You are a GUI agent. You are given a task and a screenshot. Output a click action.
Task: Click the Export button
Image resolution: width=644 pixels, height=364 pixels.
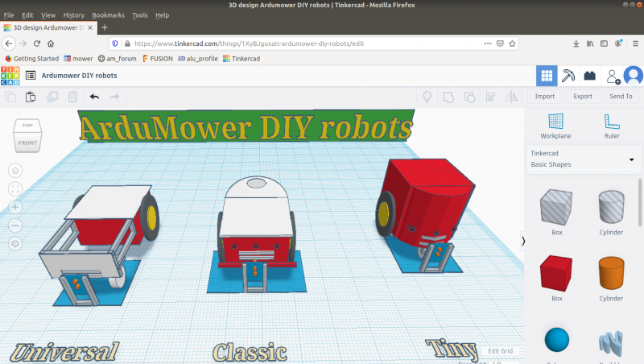click(x=583, y=97)
